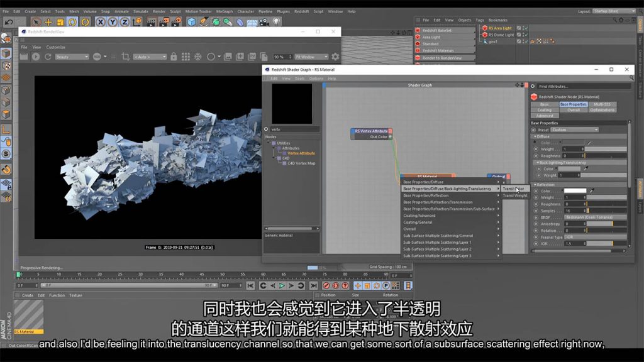Viewport: 644px width, 362px height.
Task: Open the Spline Pen tool
Action: [x=204, y=22]
